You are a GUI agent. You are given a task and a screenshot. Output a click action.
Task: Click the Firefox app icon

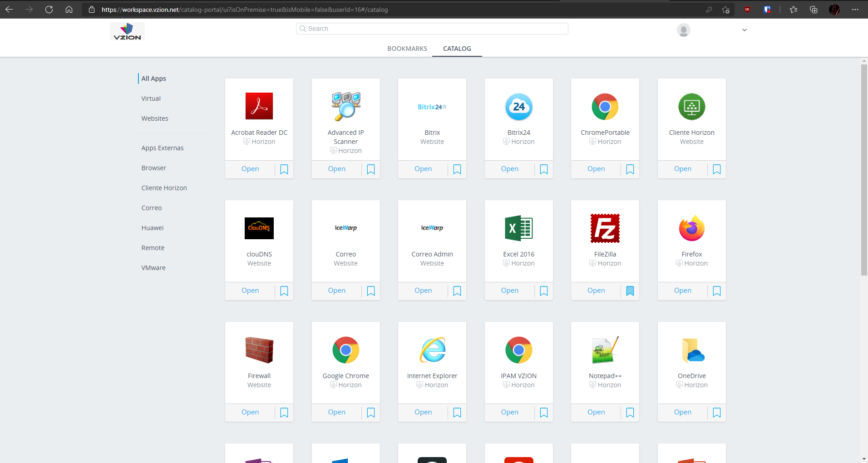pyautogui.click(x=692, y=228)
